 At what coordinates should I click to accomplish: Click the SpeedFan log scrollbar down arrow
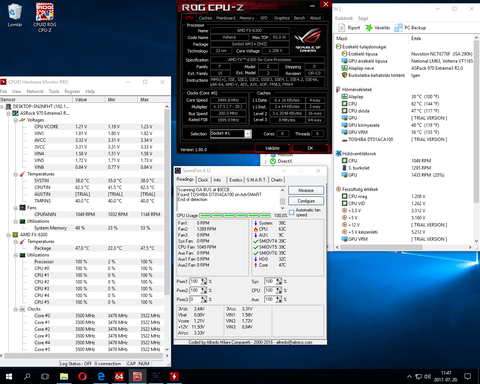point(282,208)
